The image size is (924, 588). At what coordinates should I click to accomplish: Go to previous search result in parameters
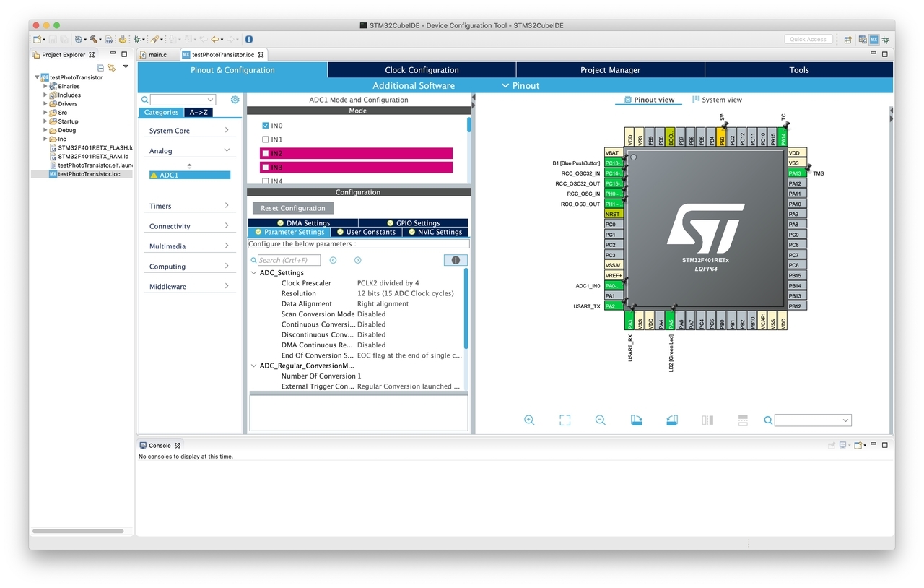click(333, 260)
